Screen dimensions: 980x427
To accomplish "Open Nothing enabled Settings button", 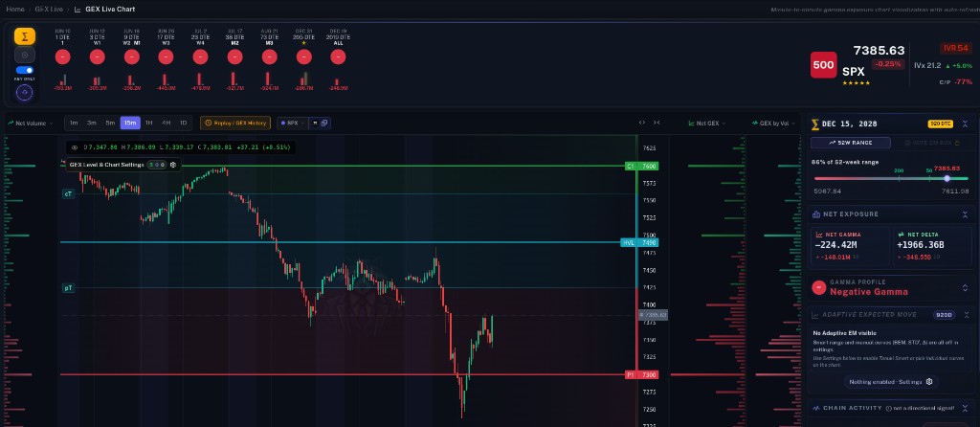I will [x=891, y=381].
